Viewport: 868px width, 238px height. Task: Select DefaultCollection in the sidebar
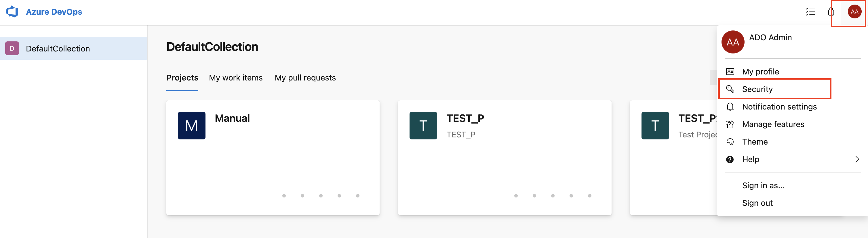58,49
